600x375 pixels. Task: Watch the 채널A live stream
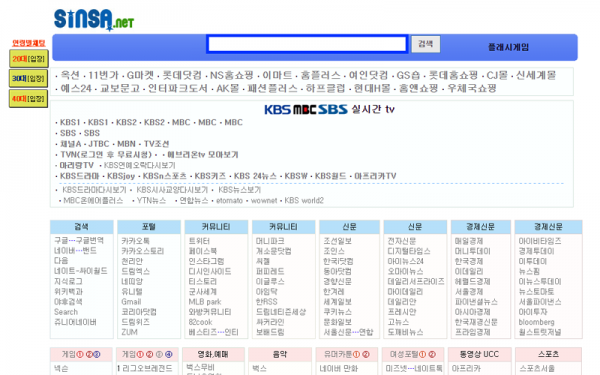tap(70, 144)
